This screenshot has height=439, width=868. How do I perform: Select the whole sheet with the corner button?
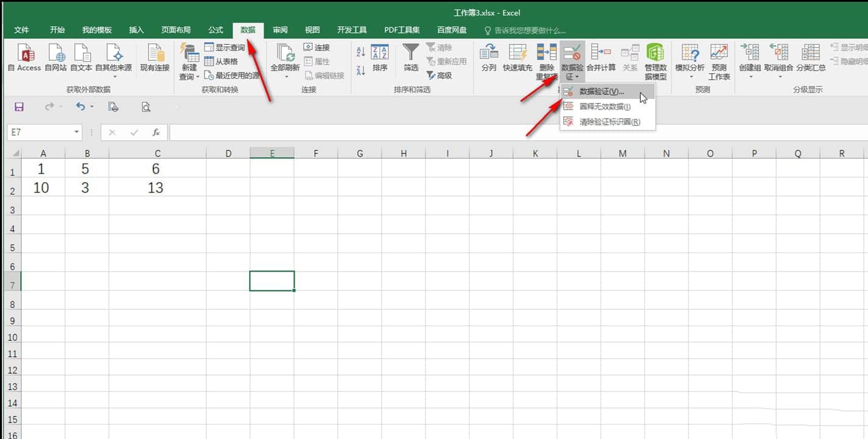tap(13, 153)
